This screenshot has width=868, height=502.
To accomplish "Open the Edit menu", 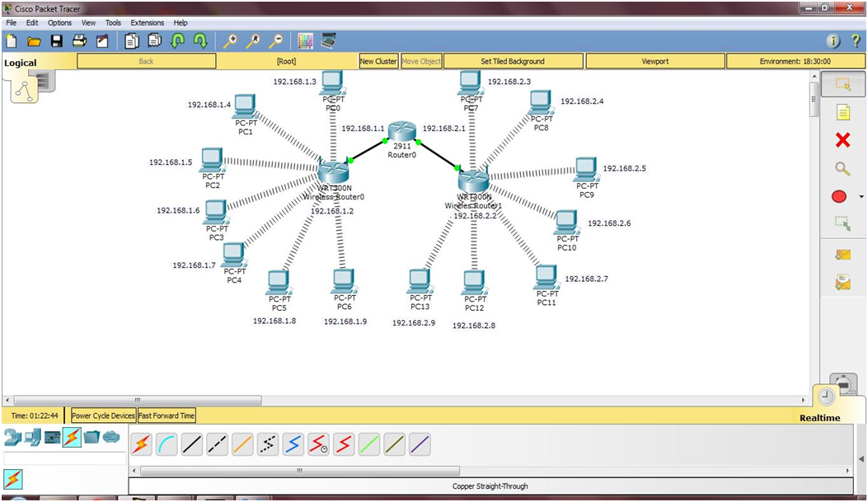I will [x=32, y=23].
